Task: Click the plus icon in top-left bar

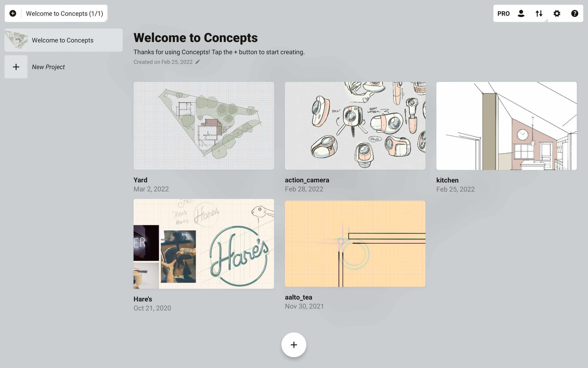Action: pyautogui.click(x=13, y=13)
